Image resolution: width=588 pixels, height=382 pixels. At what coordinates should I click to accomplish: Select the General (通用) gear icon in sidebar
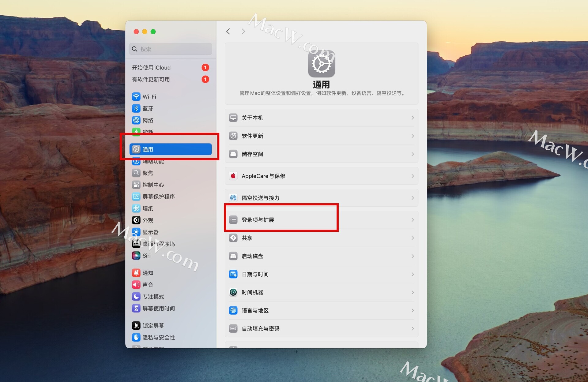click(x=136, y=149)
